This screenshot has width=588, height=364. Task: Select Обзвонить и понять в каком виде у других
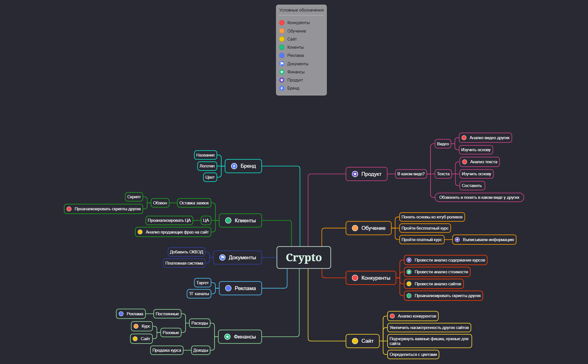[x=479, y=197]
